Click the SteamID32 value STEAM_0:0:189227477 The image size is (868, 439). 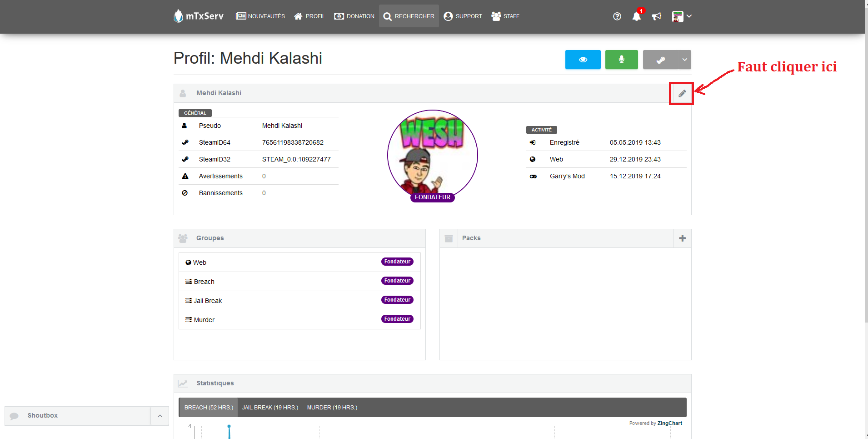coord(296,159)
